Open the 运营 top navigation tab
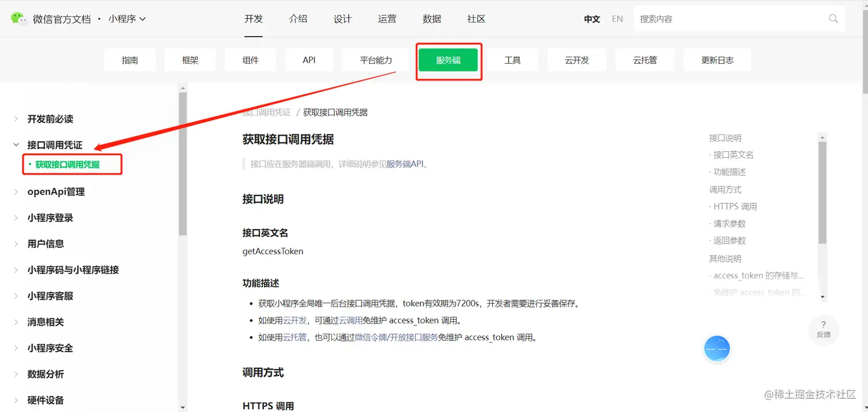The width and height of the screenshot is (868, 412). pos(387,19)
